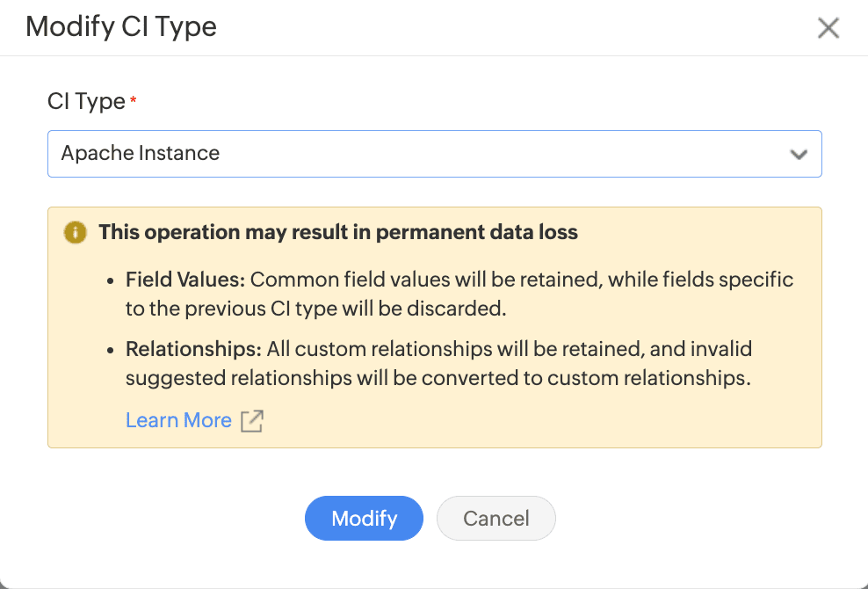Image resolution: width=868 pixels, height=589 pixels.
Task: Click the dropdown chevron arrow
Action: coord(798,155)
